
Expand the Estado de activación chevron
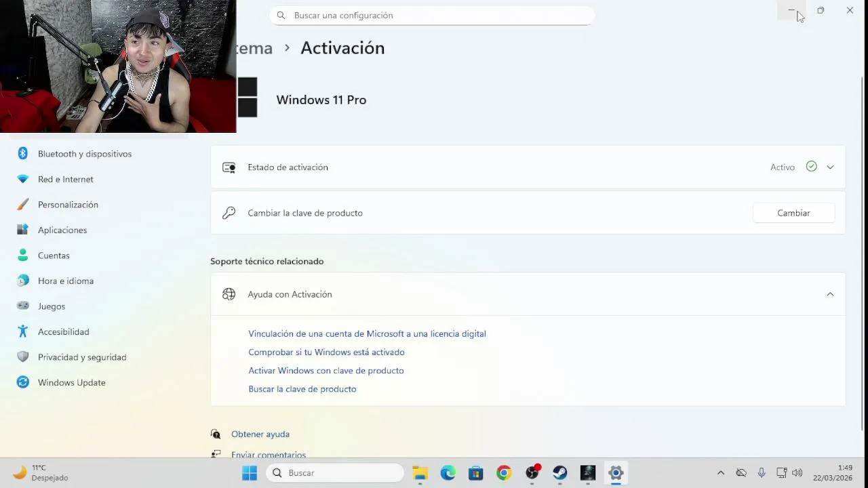[830, 167]
